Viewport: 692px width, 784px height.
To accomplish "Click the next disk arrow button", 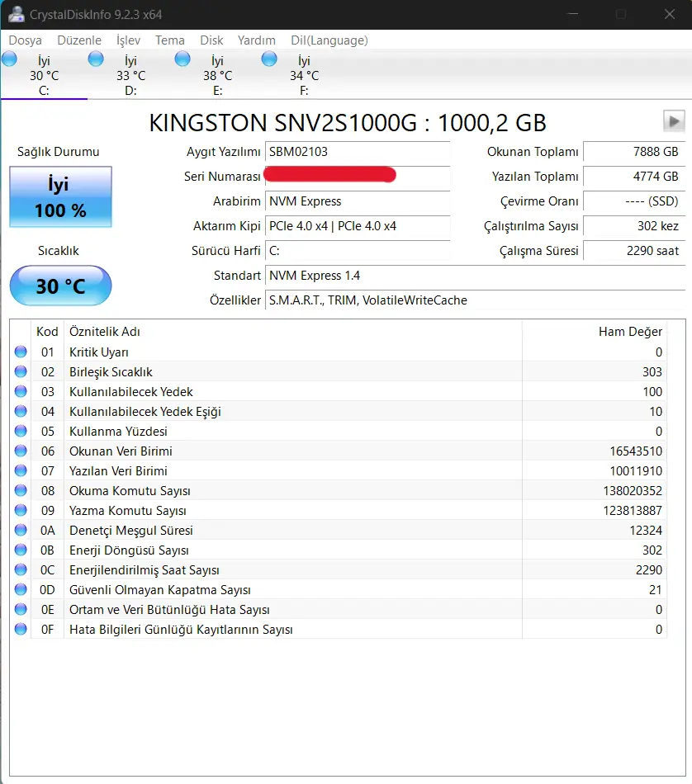I will (x=674, y=121).
